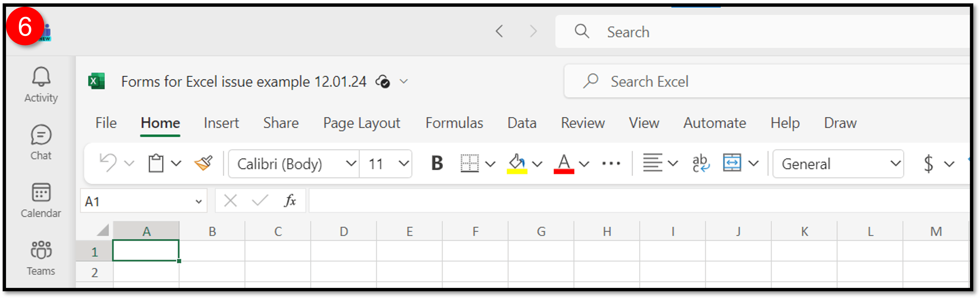Click the saved-to-cloud status icon

[x=383, y=82]
